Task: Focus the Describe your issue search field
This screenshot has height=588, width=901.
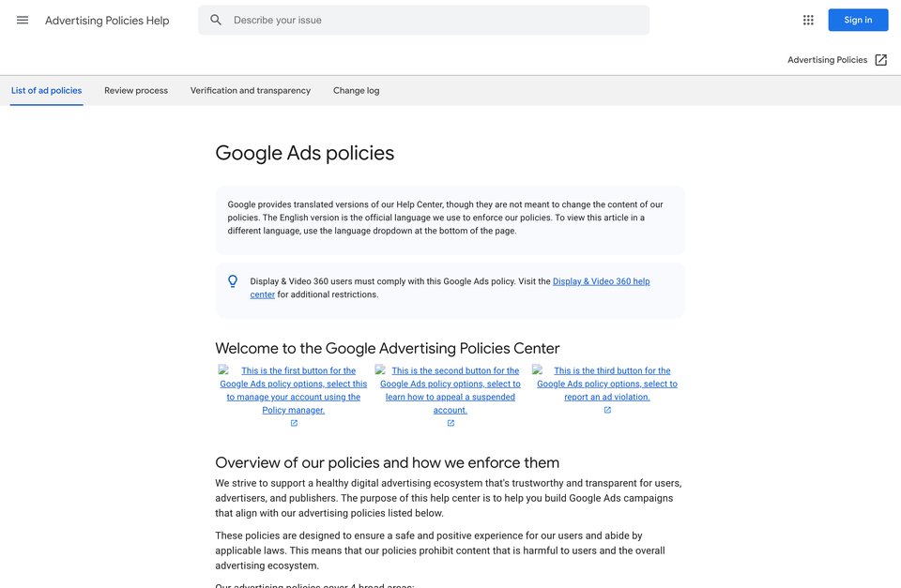Action: click(423, 20)
